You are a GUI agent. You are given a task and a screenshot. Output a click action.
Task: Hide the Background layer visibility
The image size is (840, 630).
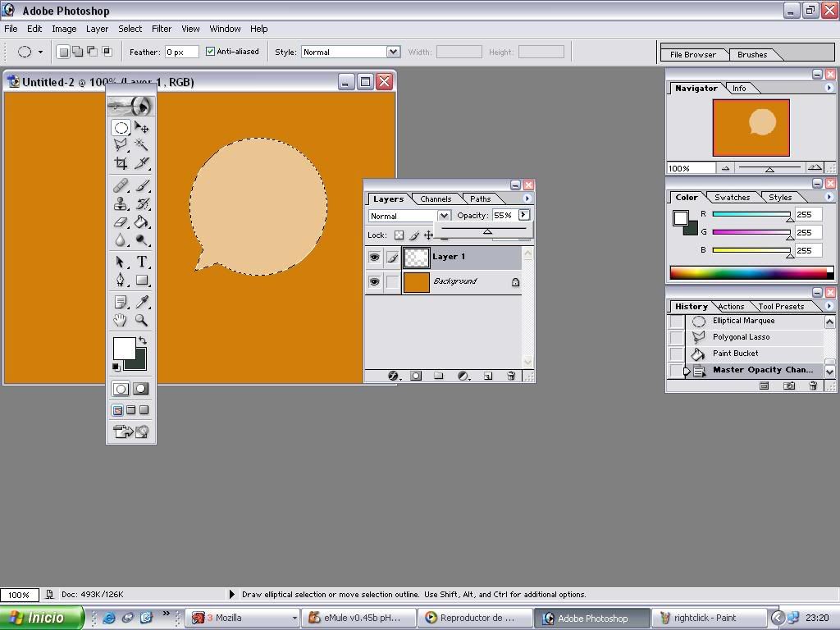374,282
